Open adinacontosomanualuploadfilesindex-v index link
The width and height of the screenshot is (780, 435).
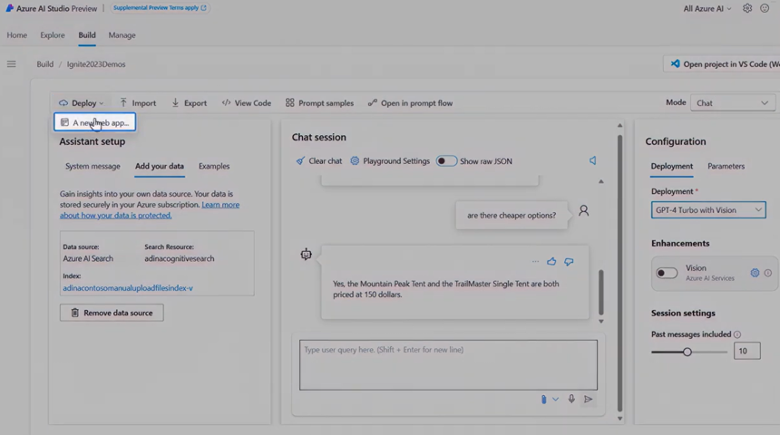(x=128, y=288)
